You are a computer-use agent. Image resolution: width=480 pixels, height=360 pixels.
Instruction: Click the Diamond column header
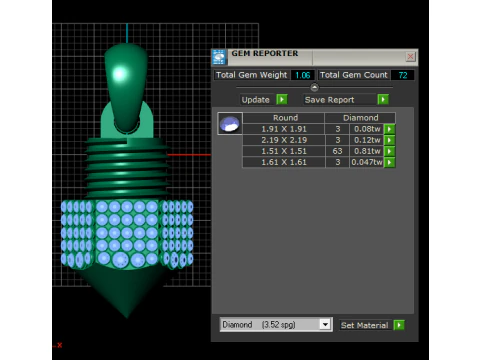point(360,118)
